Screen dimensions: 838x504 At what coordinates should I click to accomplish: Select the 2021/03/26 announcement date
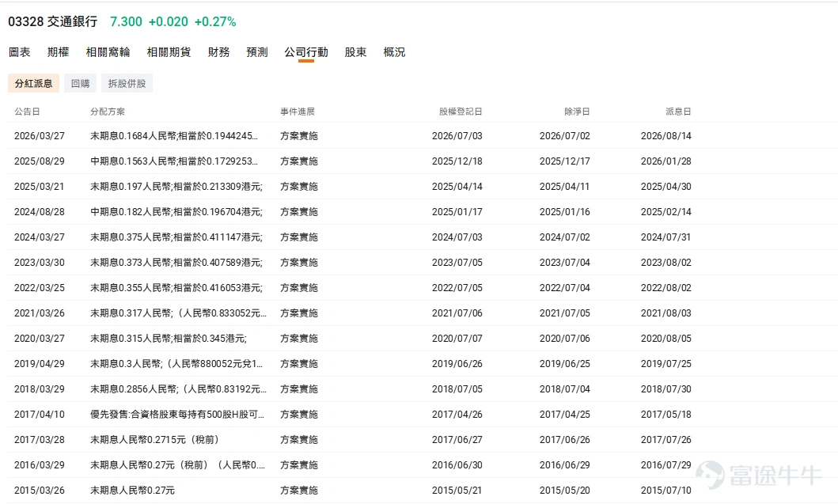(40, 313)
